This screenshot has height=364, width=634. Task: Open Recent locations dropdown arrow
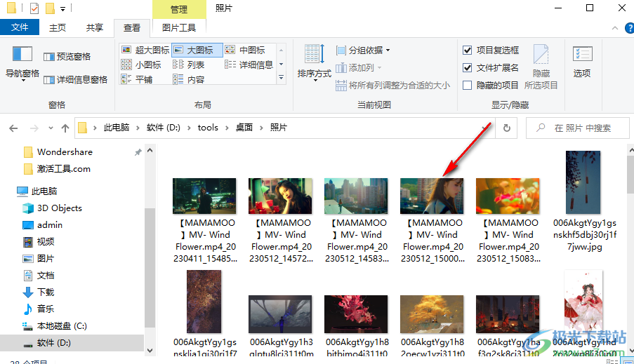click(51, 128)
